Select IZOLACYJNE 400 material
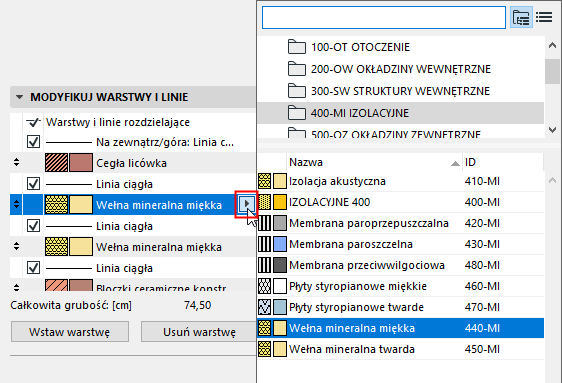 tap(401, 202)
